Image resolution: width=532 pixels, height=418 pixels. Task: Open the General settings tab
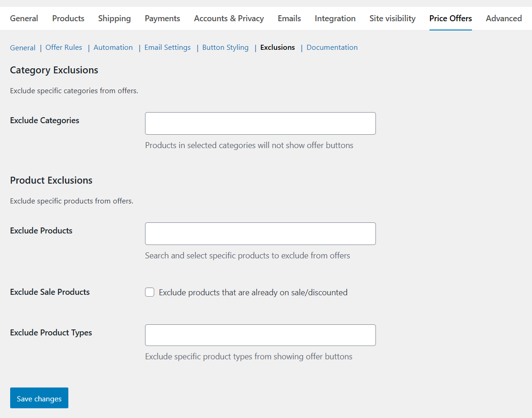tap(24, 18)
